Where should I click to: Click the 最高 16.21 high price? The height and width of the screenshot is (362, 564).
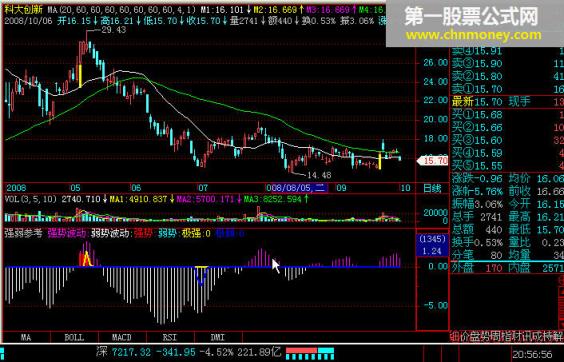(x=536, y=217)
